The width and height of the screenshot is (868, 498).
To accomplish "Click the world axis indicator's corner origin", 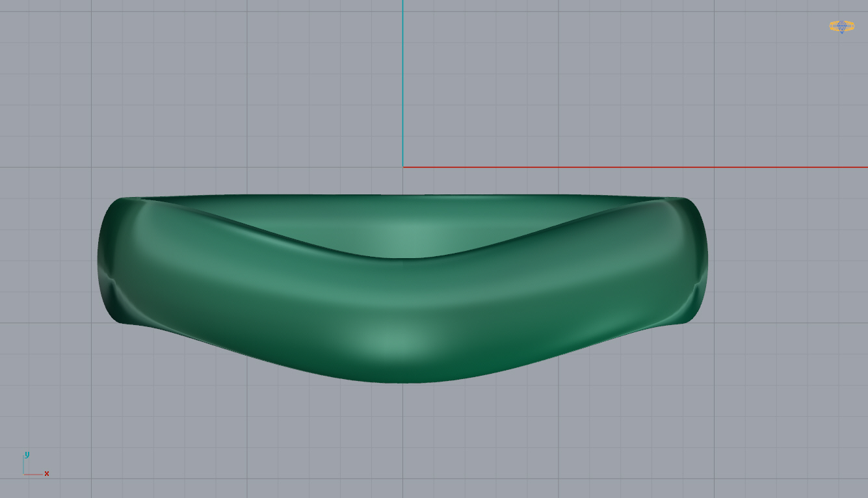I will [x=24, y=474].
